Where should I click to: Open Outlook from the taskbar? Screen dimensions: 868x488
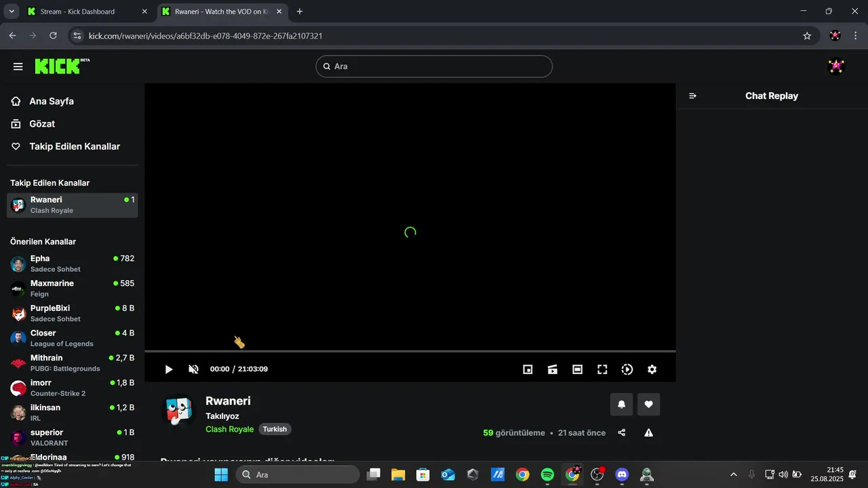(448, 474)
